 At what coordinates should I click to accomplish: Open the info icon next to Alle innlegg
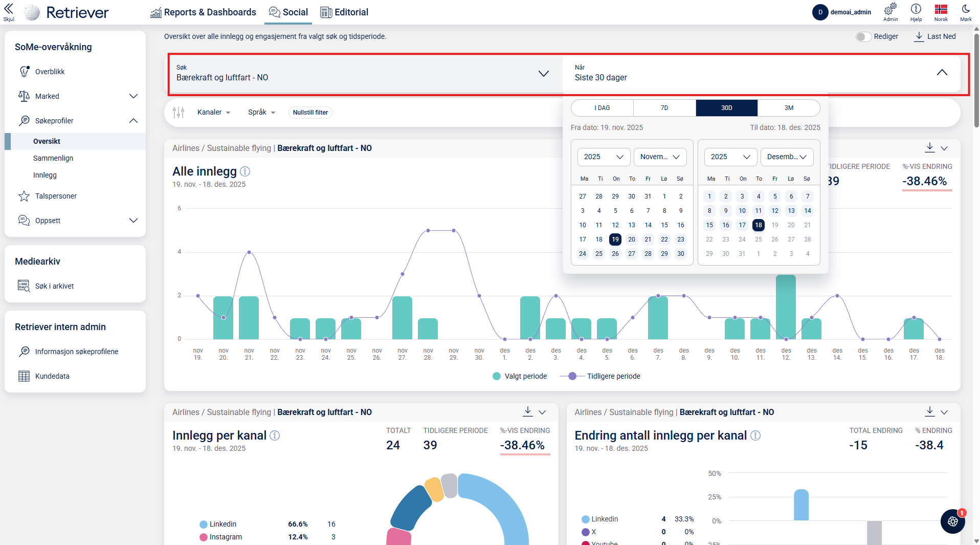[x=245, y=171]
